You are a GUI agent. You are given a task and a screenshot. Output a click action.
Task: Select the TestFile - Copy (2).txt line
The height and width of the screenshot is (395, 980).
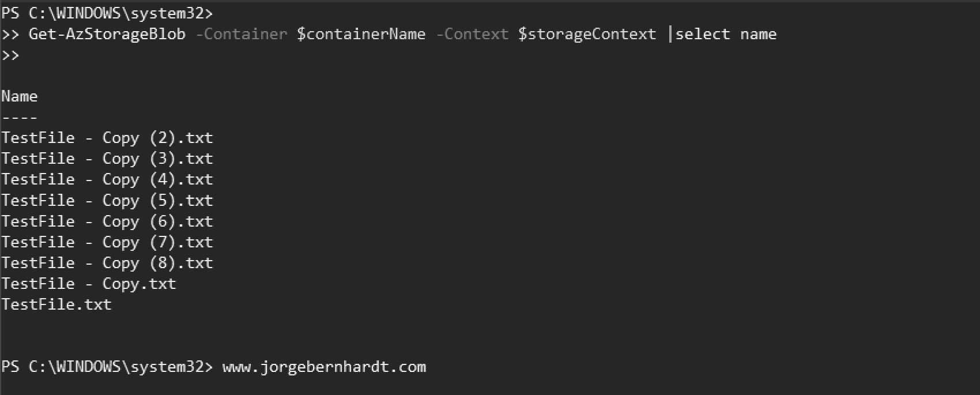107,138
